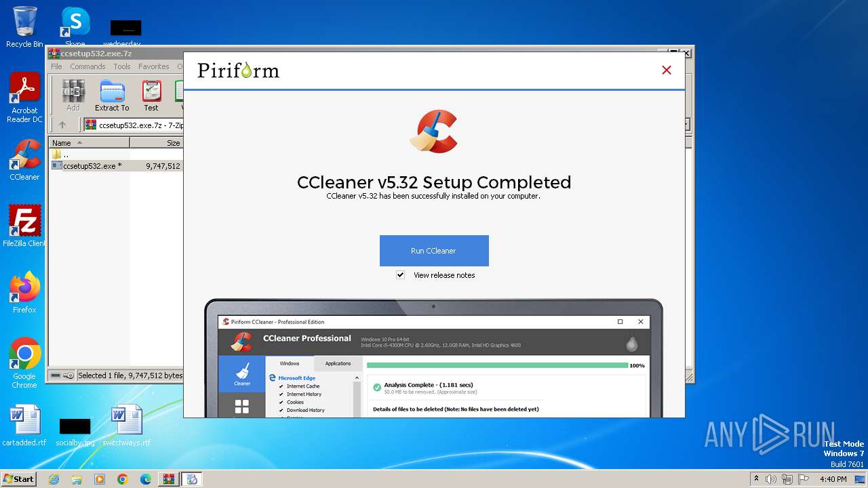Open the Recycle Bin desktop icon
Screen dimensions: 868x488
point(24,27)
